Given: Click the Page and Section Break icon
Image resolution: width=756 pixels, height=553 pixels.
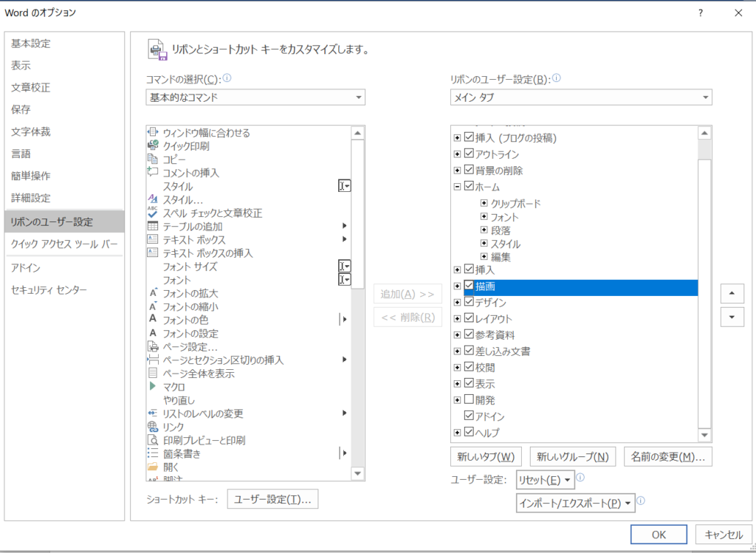Looking at the screenshot, I should click(x=153, y=360).
